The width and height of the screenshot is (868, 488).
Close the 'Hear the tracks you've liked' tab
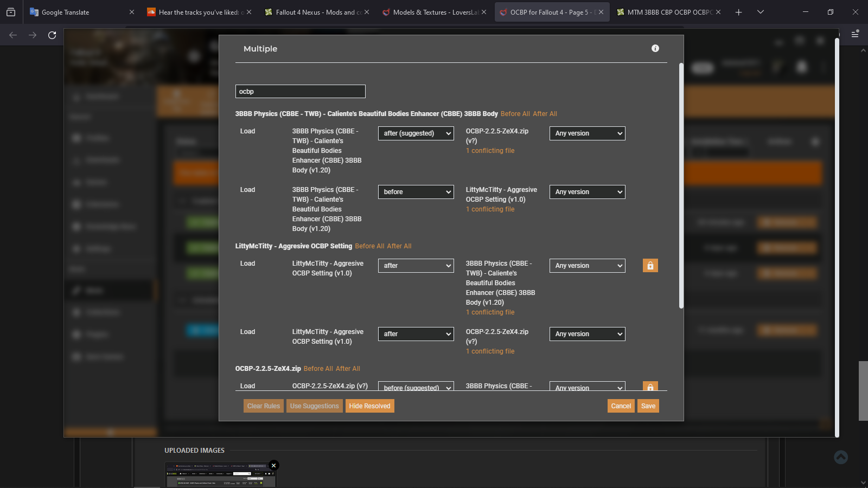tap(249, 12)
